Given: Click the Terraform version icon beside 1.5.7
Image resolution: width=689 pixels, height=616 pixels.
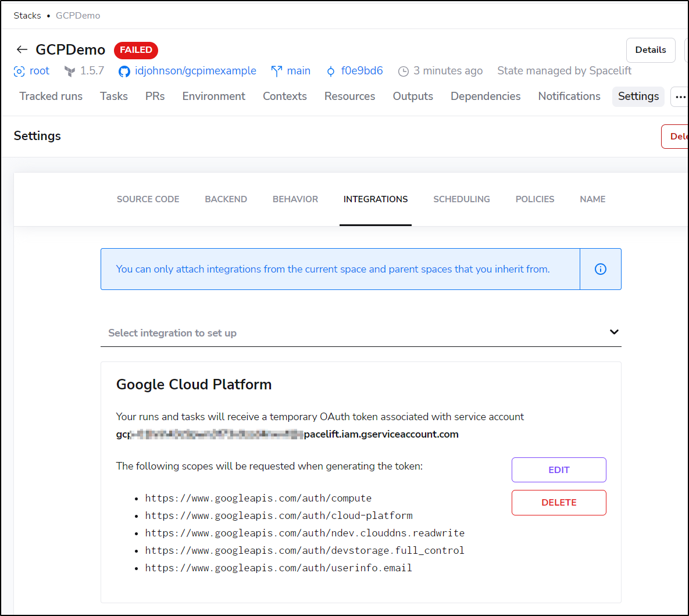Looking at the screenshot, I should point(69,71).
